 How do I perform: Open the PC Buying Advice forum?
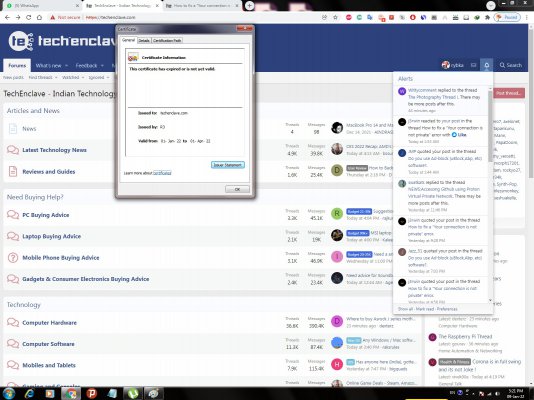(46, 215)
